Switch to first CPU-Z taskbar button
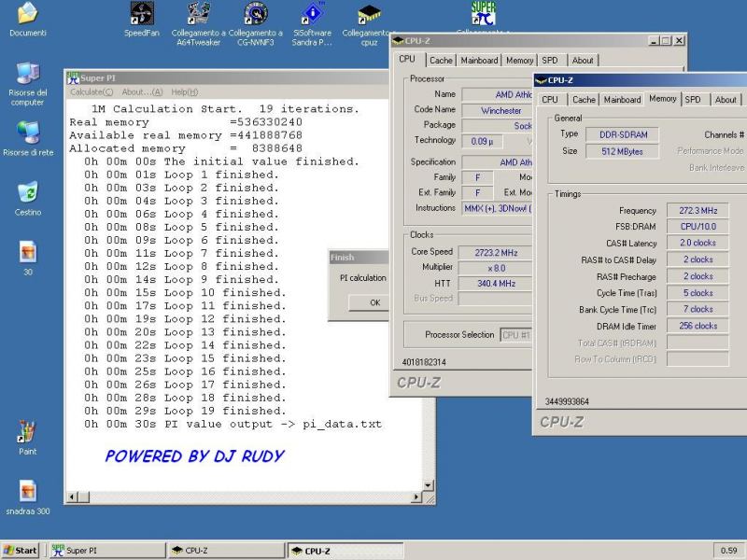Image resolution: width=747 pixels, height=560 pixels. [x=225, y=551]
